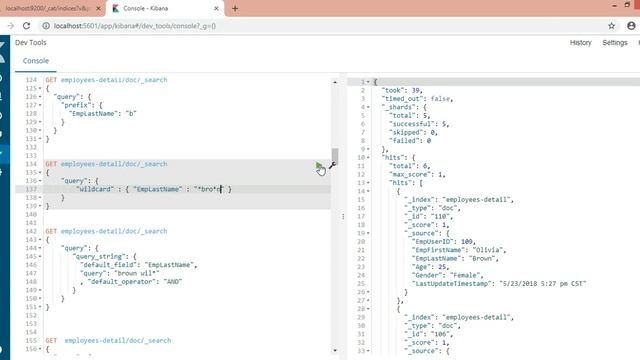Click the "_id": "106" response line
Image resolution: width=640 pixels, height=360 pixels.
coord(429,334)
